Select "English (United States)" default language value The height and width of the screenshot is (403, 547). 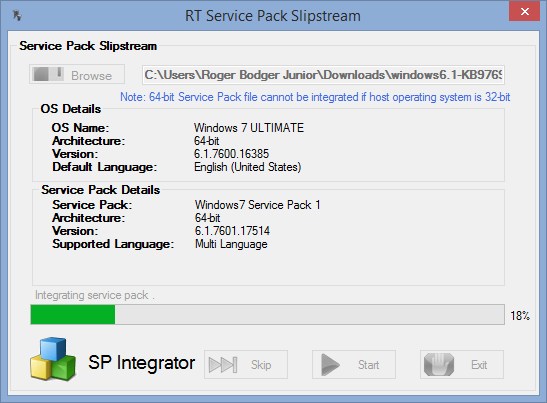point(247,167)
